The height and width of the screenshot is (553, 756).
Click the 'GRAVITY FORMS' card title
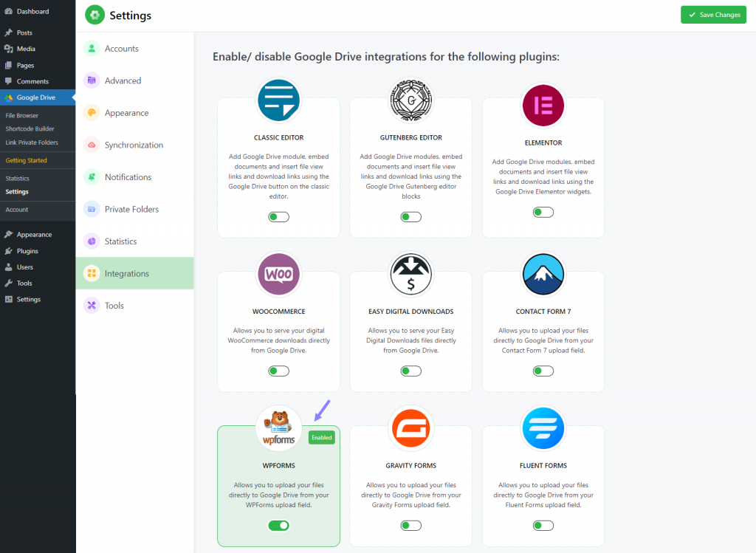click(410, 465)
